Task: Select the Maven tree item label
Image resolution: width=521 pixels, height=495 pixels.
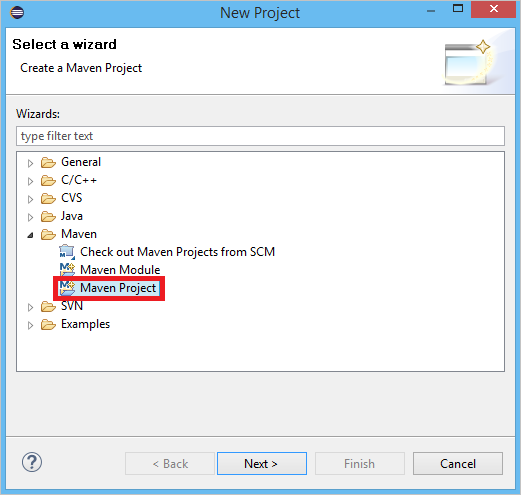Action: click(79, 234)
